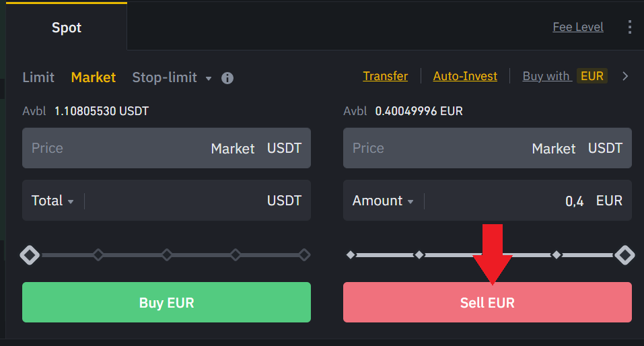Open the three-dot more options menu
The width and height of the screenshot is (644, 346).
point(630,27)
